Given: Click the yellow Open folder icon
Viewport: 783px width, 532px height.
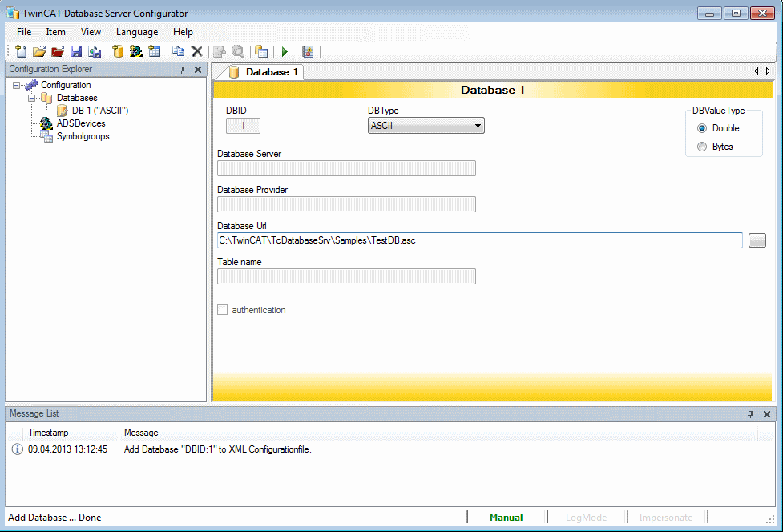Looking at the screenshot, I should pyautogui.click(x=39, y=51).
